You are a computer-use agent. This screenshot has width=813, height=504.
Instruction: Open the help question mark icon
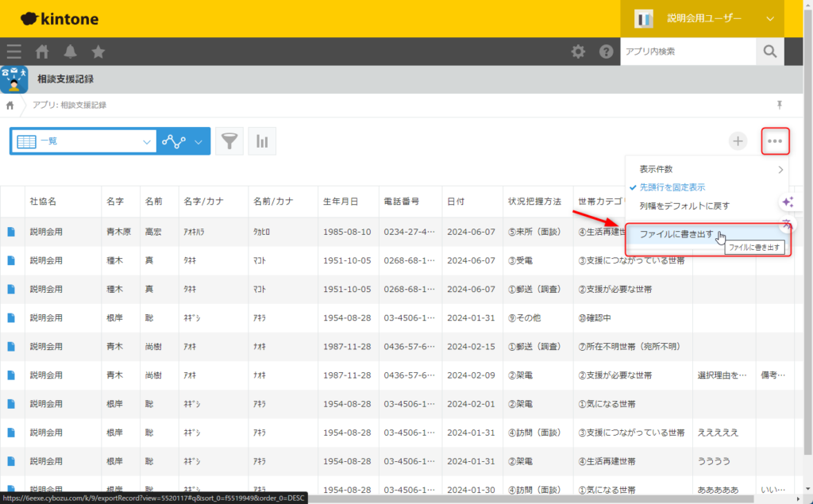click(x=606, y=52)
